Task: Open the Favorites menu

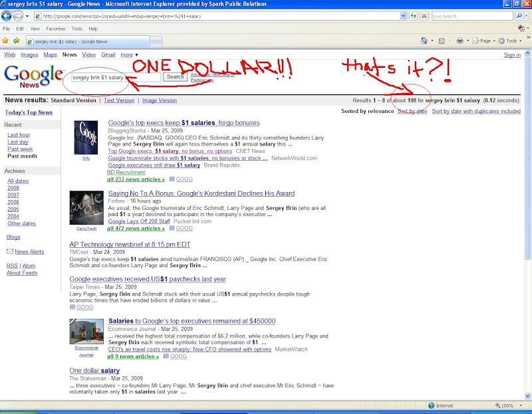Action: [56, 29]
